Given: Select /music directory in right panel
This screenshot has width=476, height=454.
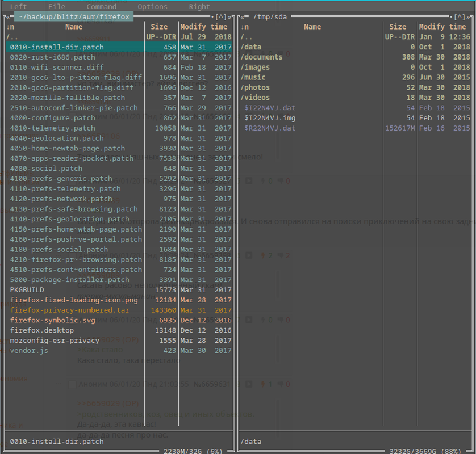Looking at the screenshot, I should pos(355,77).
